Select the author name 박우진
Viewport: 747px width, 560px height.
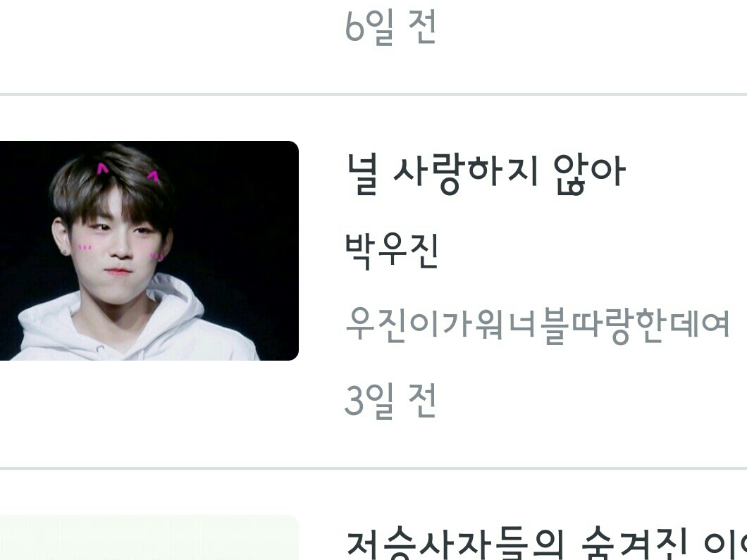coord(391,251)
